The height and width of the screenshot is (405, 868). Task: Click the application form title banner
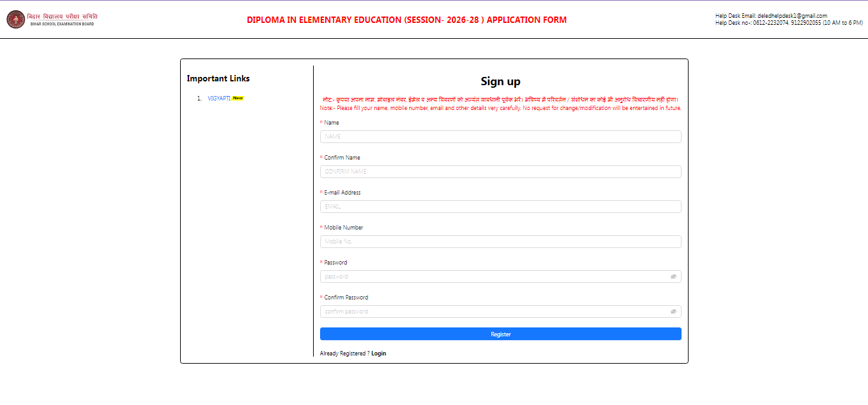405,20
